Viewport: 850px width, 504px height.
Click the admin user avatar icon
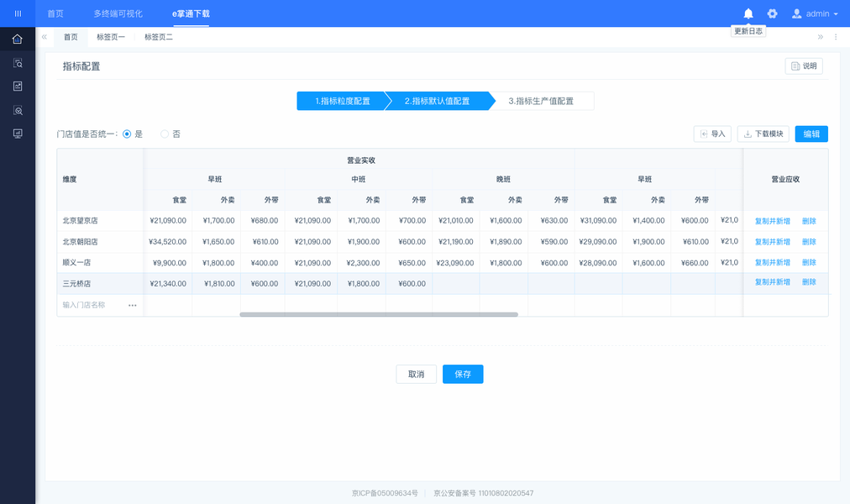[796, 13]
